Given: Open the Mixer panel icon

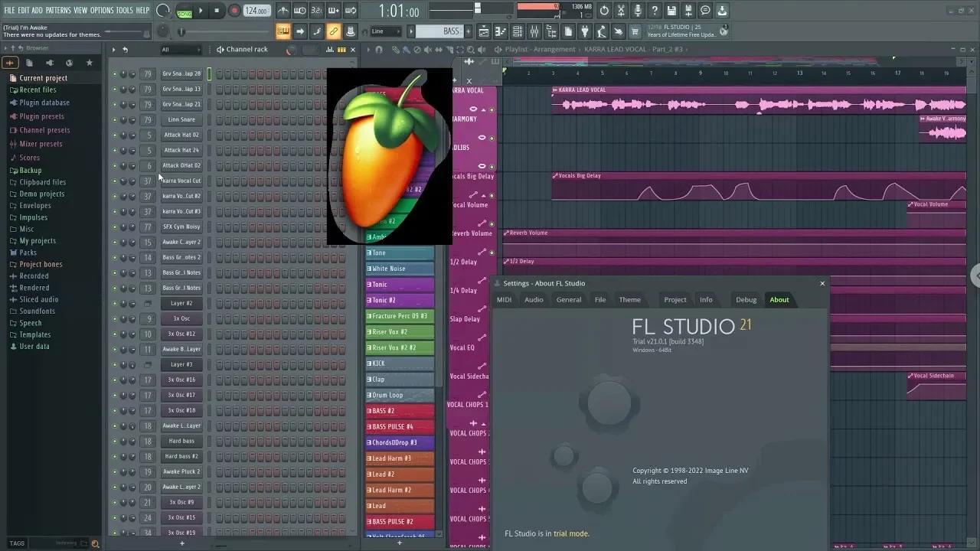Looking at the screenshot, I should 534,31.
